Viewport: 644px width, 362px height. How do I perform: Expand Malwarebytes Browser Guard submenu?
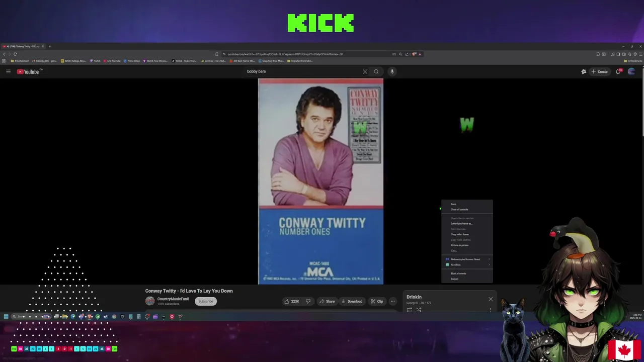(467, 259)
